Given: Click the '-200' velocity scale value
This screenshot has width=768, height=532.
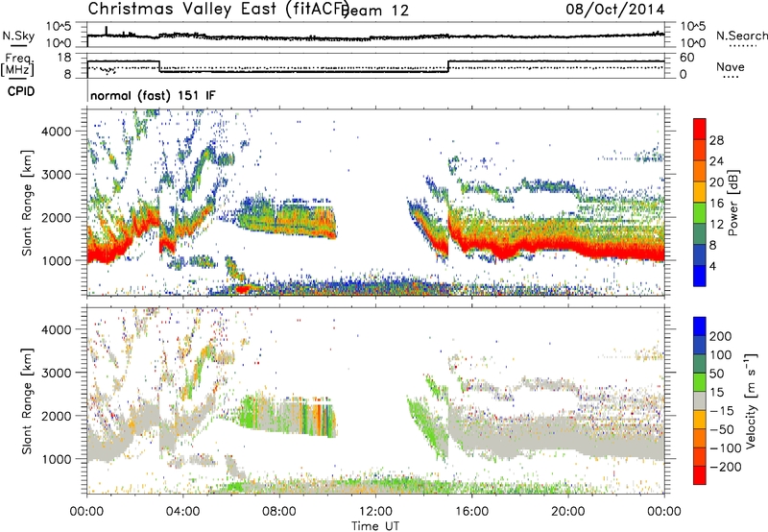Looking at the screenshot, I should (x=724, y=467).
